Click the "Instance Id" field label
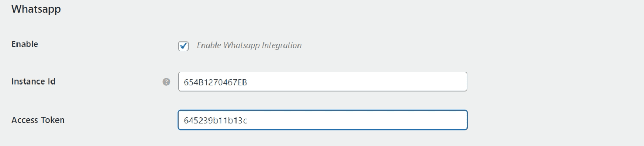The height and width of the screenshot is (146, 644). click(33, 81)
